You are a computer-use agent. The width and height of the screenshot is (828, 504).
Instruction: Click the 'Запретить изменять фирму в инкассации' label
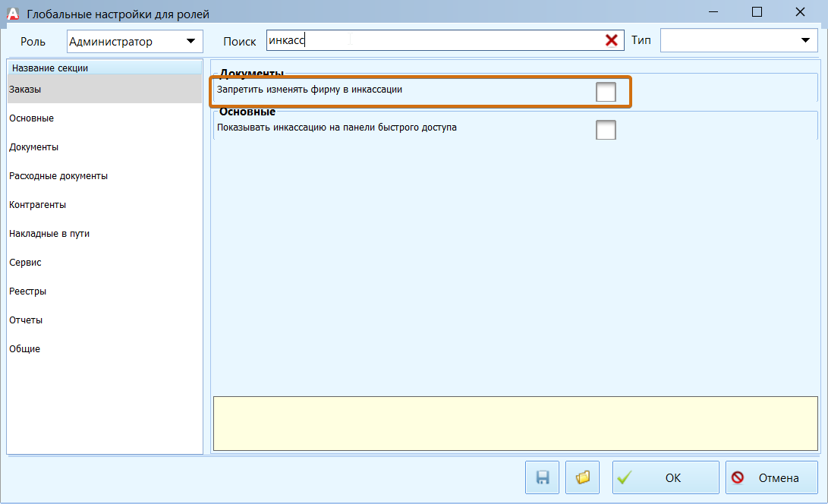310,90
